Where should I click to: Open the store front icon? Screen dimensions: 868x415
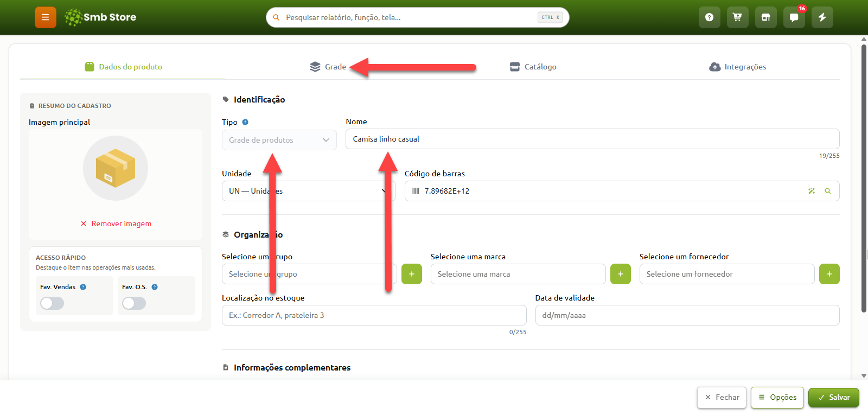click(765, 17)
